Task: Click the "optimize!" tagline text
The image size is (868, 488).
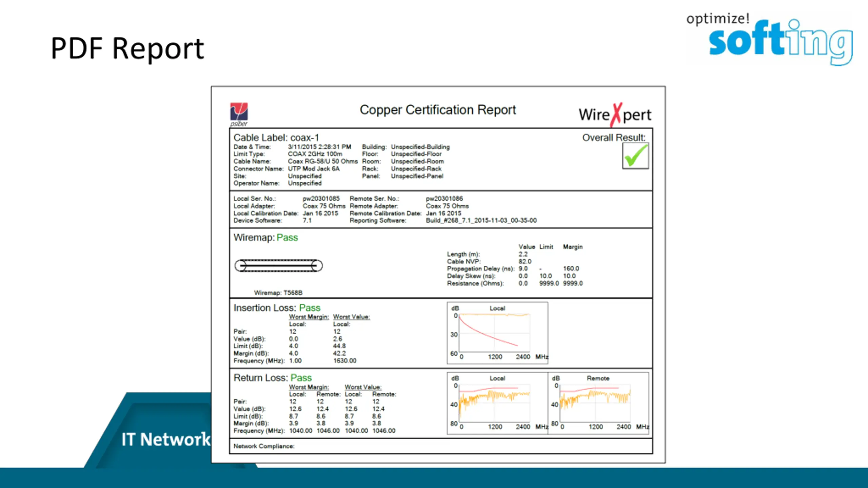Action: click(718, 19)
